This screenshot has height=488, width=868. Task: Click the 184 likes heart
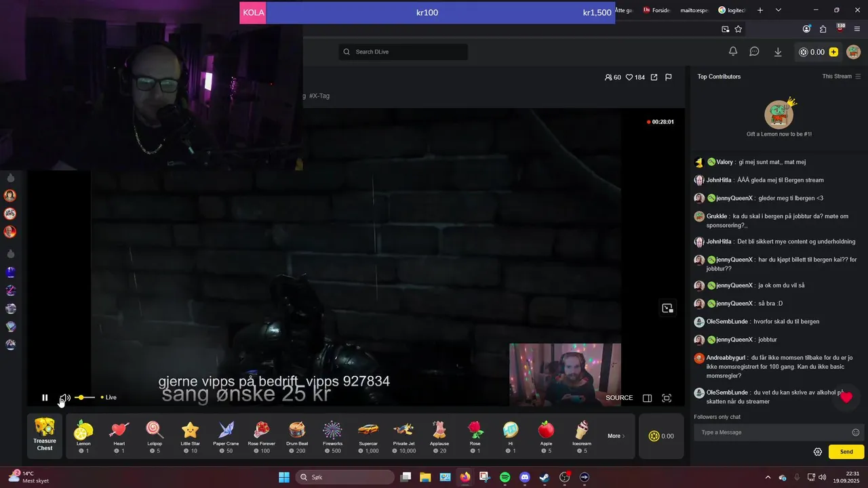coord(635,77)
